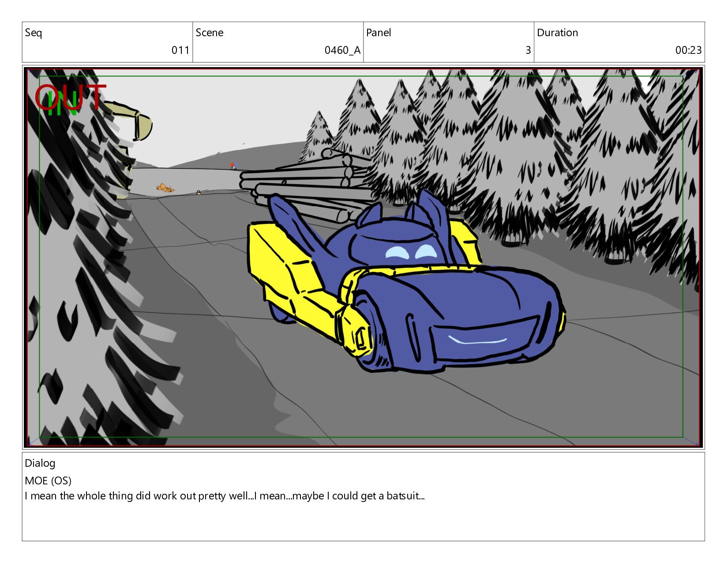Click the Seq header label
The image size is (728, 563).
[34, 33]
